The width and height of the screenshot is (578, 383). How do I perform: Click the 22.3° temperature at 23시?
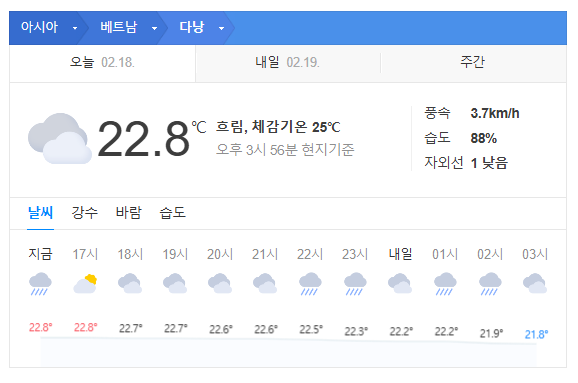356,331
